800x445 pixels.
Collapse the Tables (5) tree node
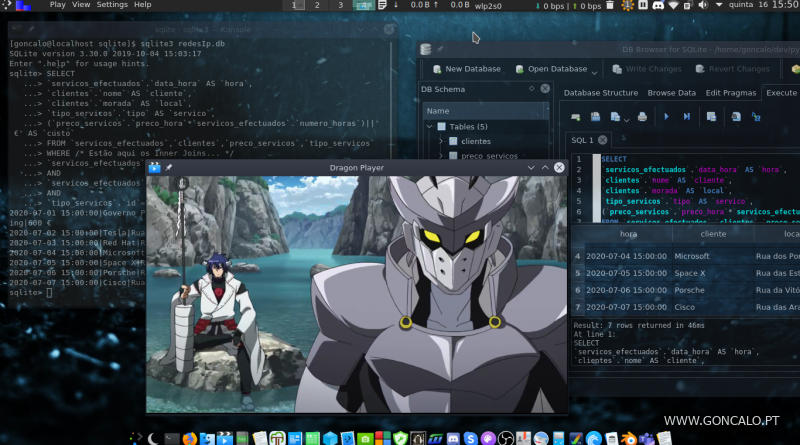[429, 127]
